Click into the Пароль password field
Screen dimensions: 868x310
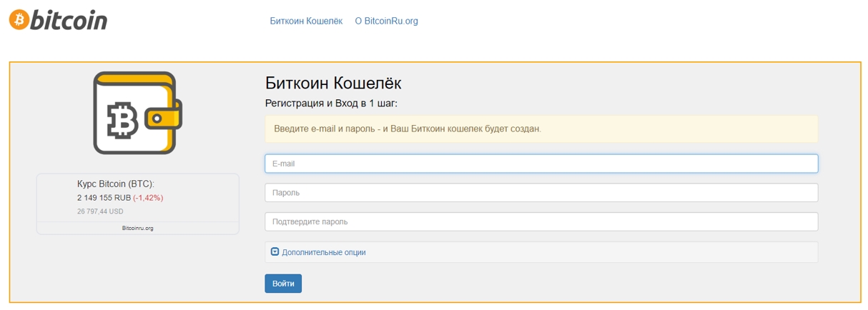[541, 193]
